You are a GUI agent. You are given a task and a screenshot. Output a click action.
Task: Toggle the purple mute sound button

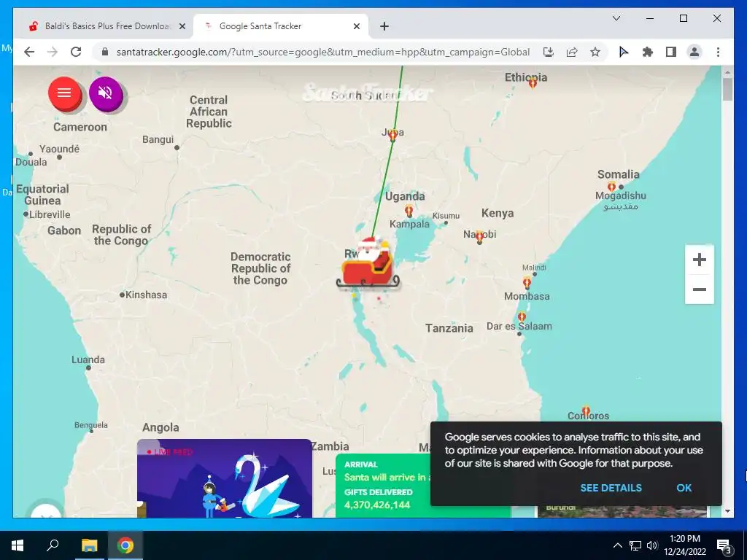coord(106,93)
